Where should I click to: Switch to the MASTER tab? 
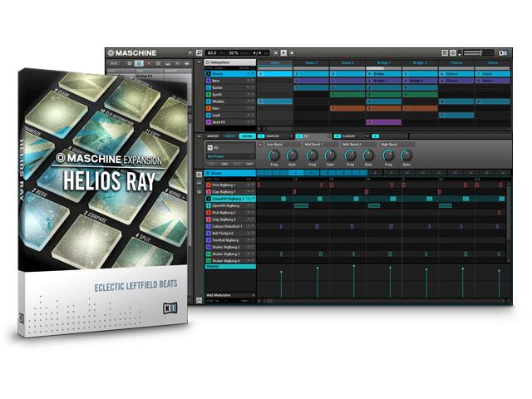pos(213,136)
